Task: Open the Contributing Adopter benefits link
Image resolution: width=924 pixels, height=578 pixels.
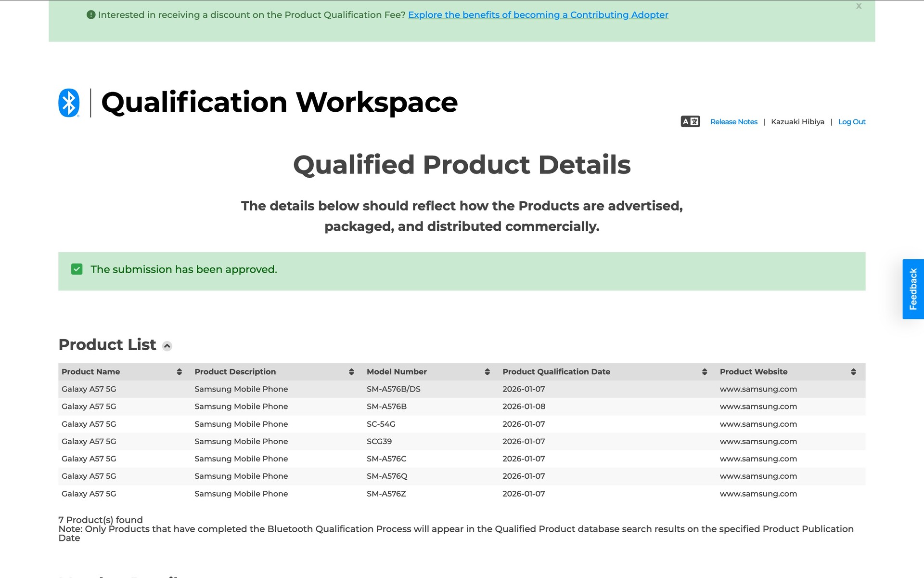Action: (538, 15)
